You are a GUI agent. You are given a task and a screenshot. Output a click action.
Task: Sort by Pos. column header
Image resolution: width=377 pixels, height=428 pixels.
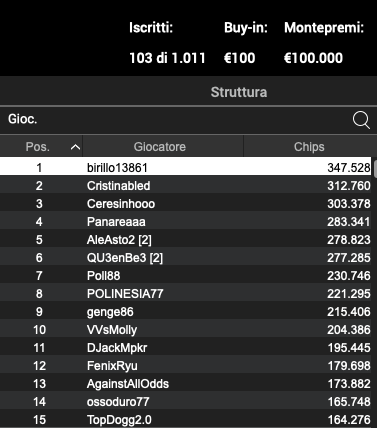38,147
